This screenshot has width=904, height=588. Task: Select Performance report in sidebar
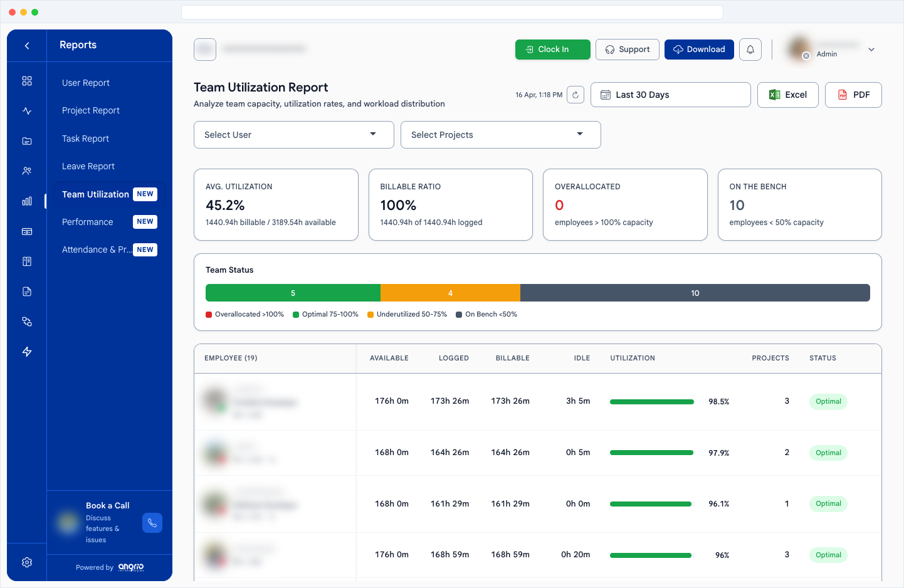[88, 222]
